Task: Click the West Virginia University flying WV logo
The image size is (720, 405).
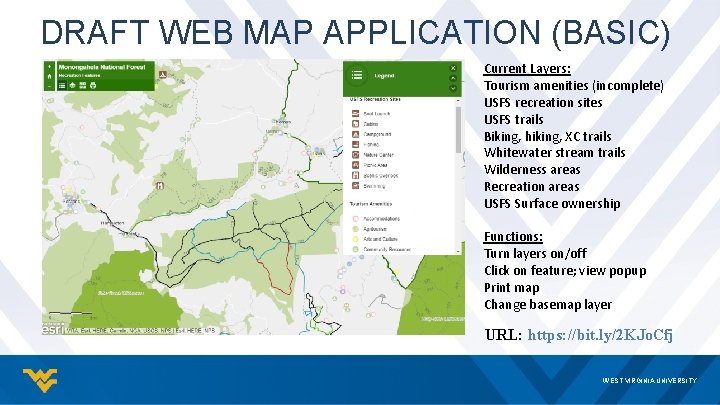Action: click(40, 380)
